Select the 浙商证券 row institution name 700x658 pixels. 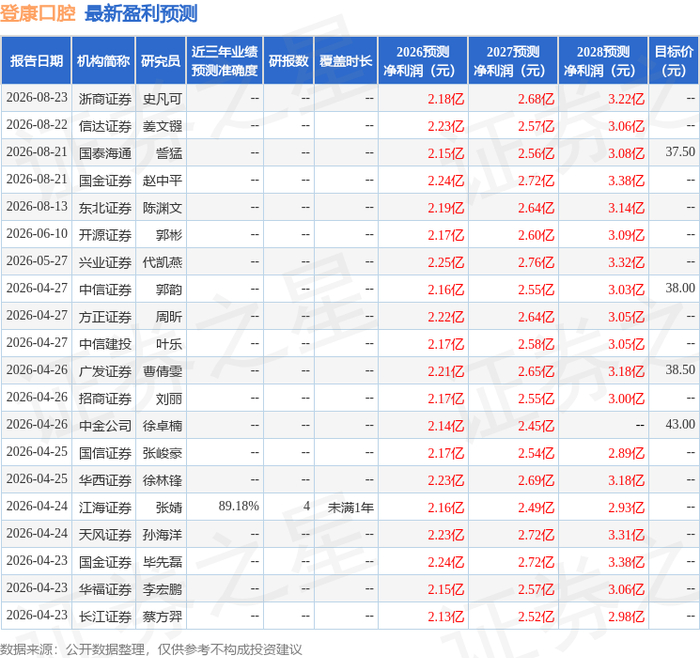point(105,99)
